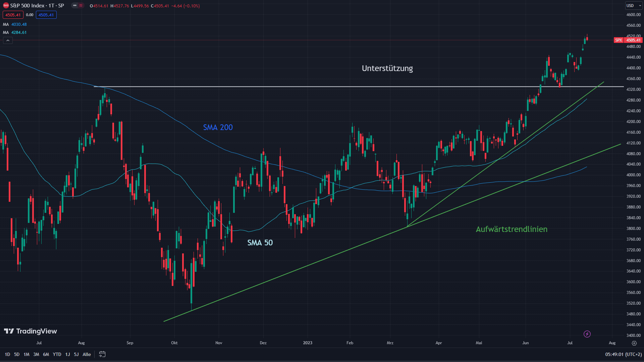The image size is (644, 362).
Task: Set range to 5D
Action: click(17, 354)
